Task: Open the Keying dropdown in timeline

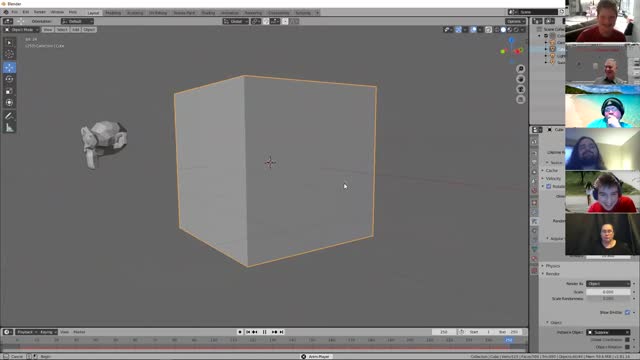Action: click(x=48, y=332)
